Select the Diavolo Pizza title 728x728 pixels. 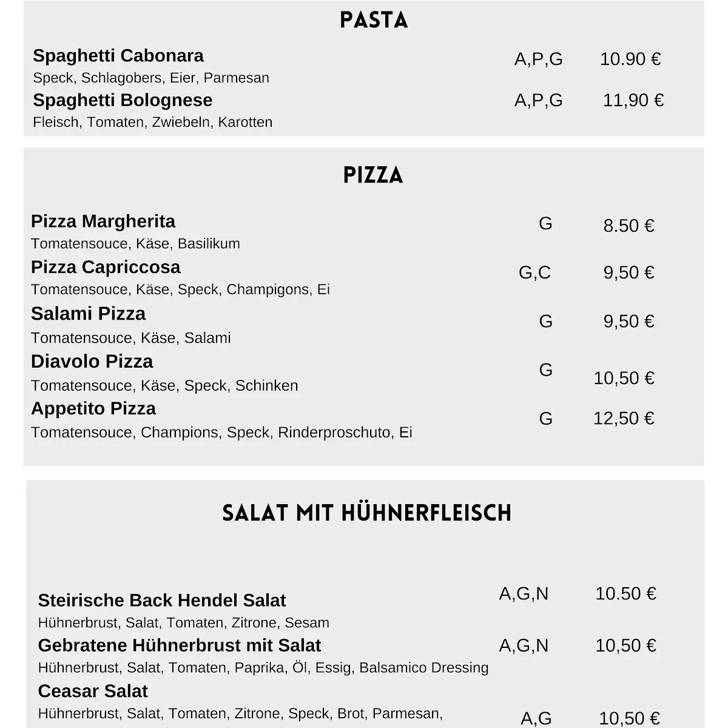(92, 362)
